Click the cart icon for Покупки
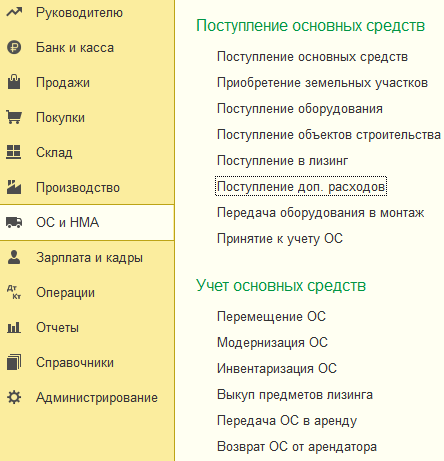This screenshot has width=444, height=461. (14, 117)
